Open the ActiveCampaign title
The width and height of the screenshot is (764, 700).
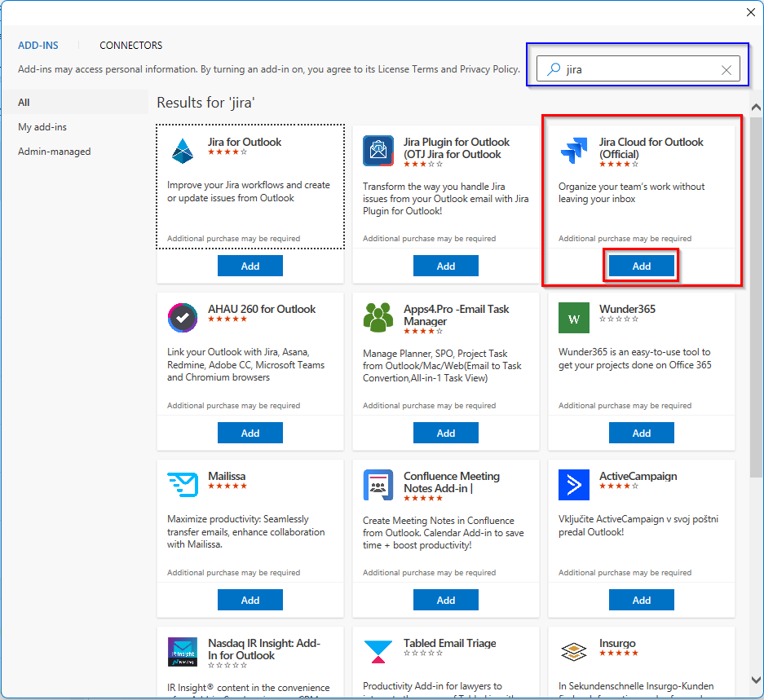(x=638, y=477)
